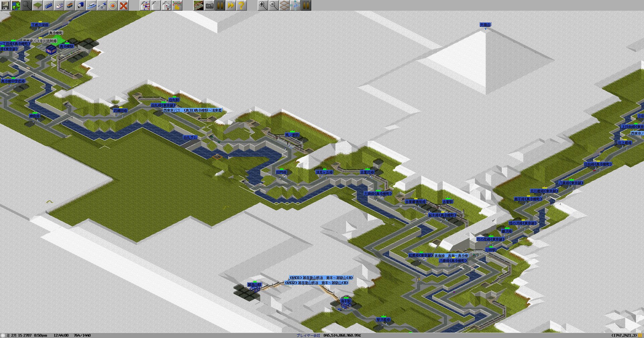This screenshot has width=644, height=338.
Task: Open the blue train railway tools
Action: pos(48,5)
